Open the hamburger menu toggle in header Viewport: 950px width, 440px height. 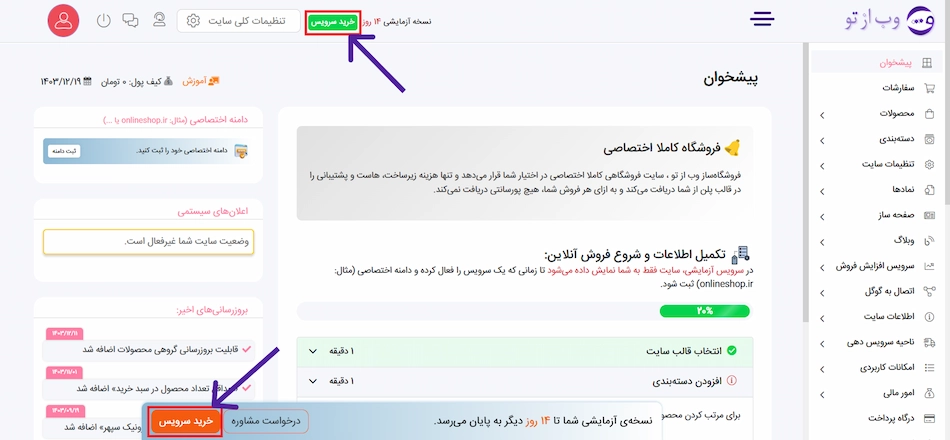pos(762,19)
